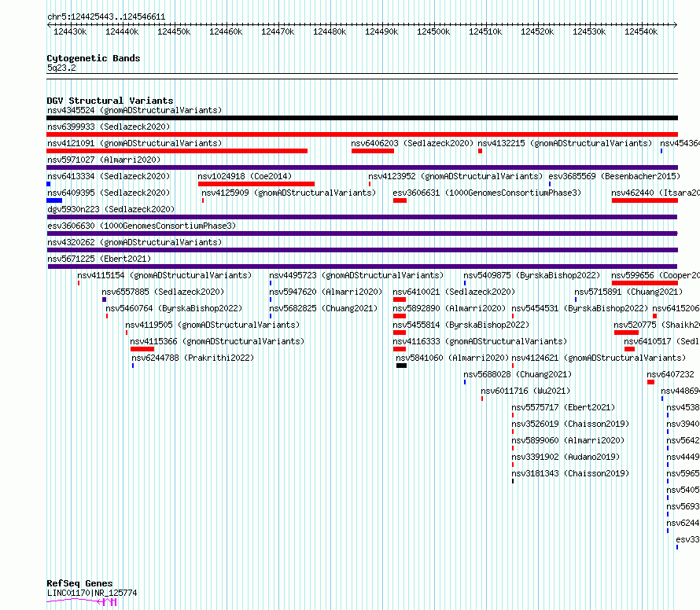
Task: Click the DGV Structural Variants track title
Action: tap(110, 101)
